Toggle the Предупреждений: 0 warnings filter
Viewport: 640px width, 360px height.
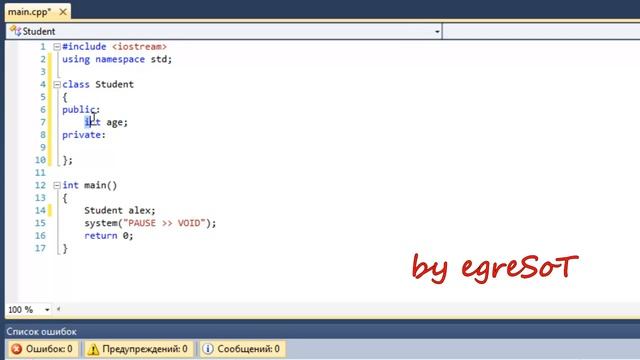point(138,349)
